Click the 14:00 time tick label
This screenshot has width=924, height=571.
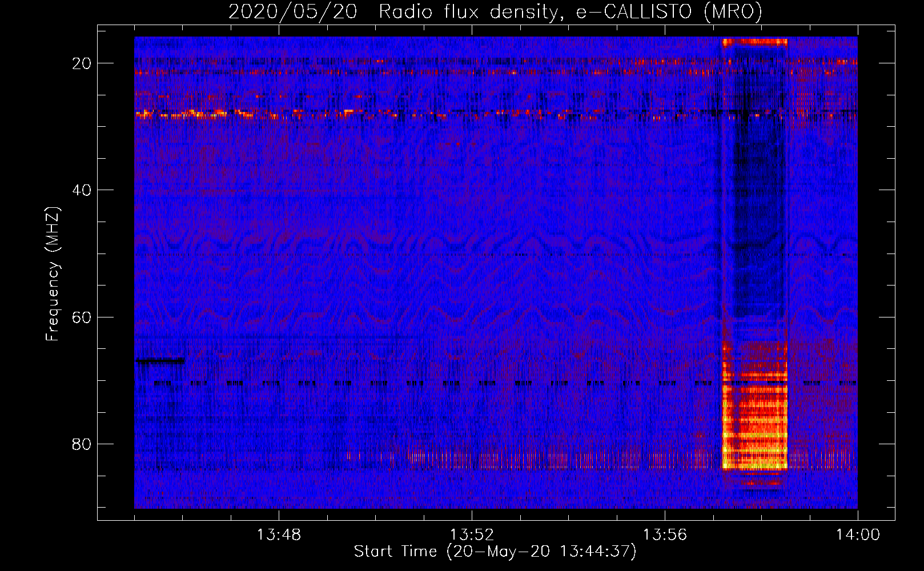858,535
